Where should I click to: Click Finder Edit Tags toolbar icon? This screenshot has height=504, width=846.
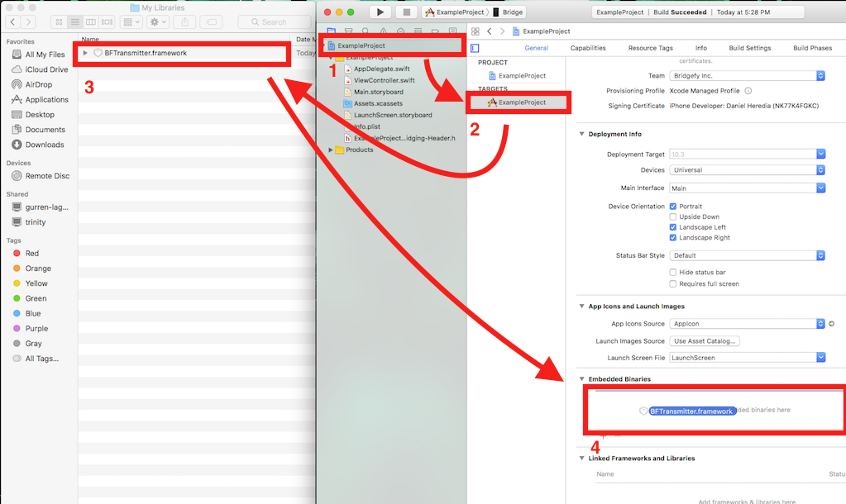point(212,22)
